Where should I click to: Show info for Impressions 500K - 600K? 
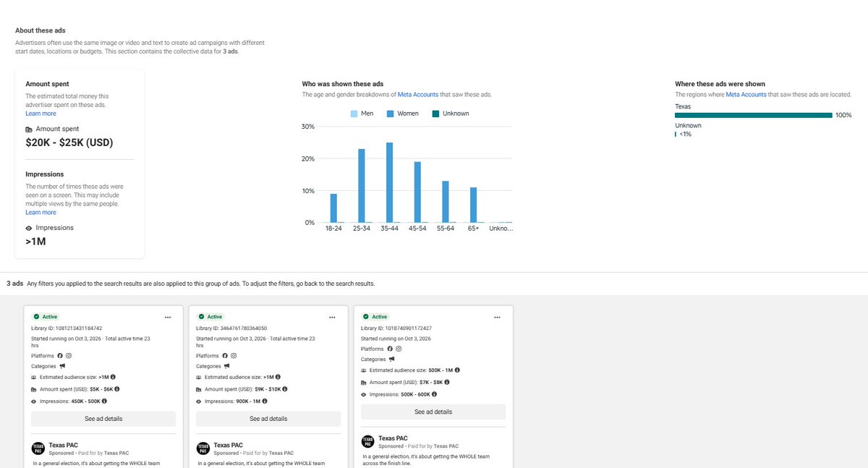pyautogui.click(x=435, y=394)
